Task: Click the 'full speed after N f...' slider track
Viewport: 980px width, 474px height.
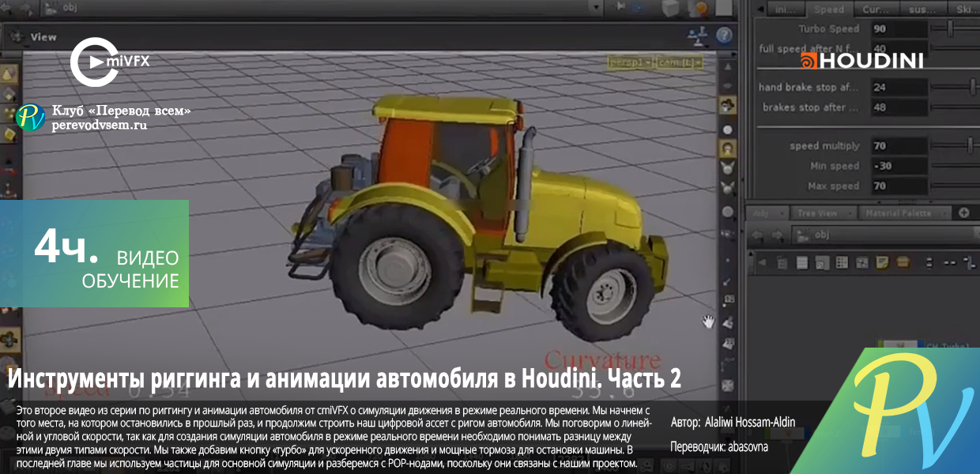Action: 956,49
